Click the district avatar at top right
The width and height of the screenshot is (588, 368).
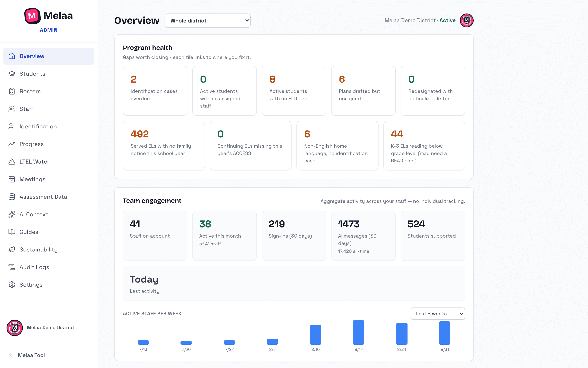coord(467,20)
